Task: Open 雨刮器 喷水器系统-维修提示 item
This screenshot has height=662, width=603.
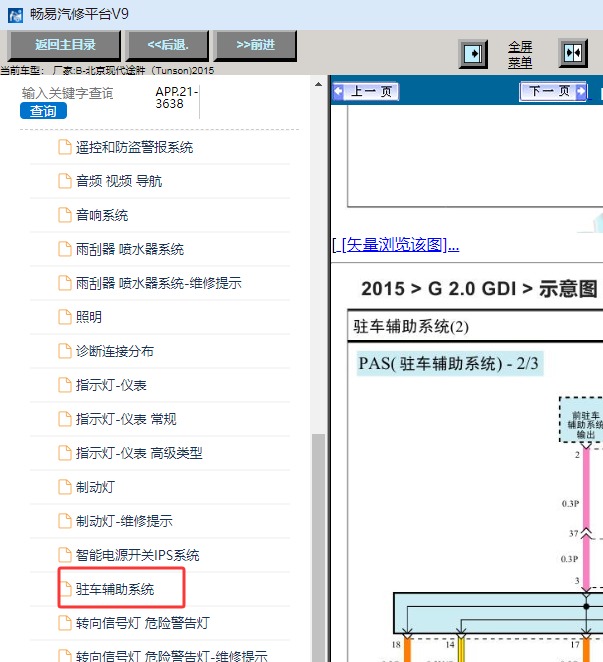Action: point(158,283)
